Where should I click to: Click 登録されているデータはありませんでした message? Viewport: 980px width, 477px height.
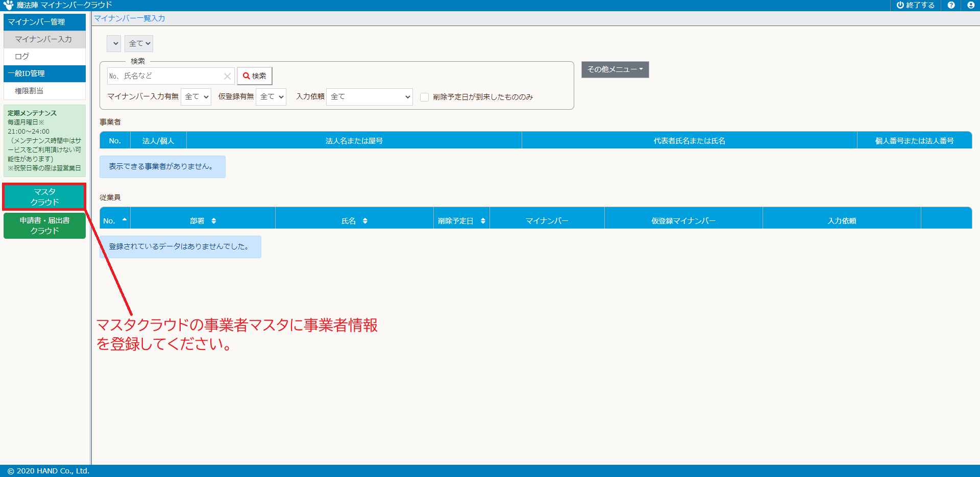(x=179, y=246)
